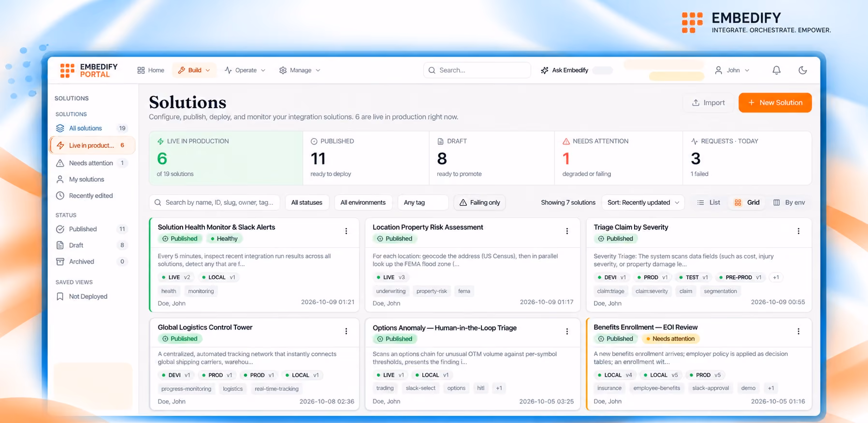Open the Any tag filter dropdown
Screen dimensions: 868x423
423,203
